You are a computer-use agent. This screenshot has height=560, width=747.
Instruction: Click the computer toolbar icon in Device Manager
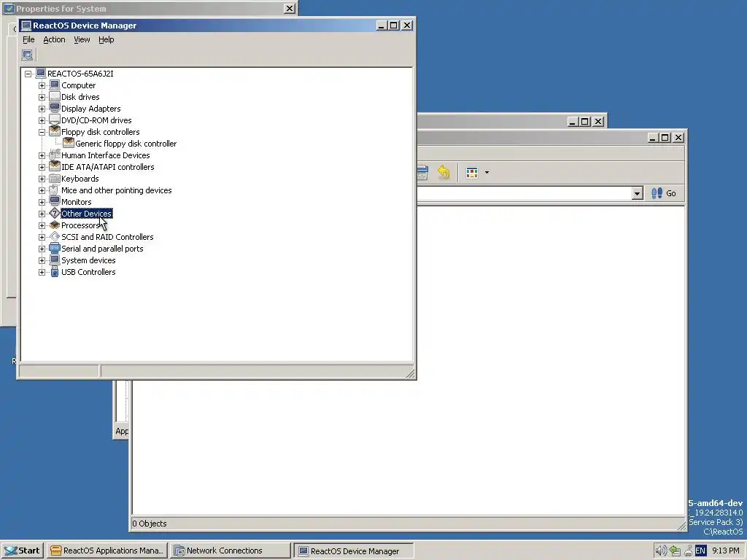(27, 55)
